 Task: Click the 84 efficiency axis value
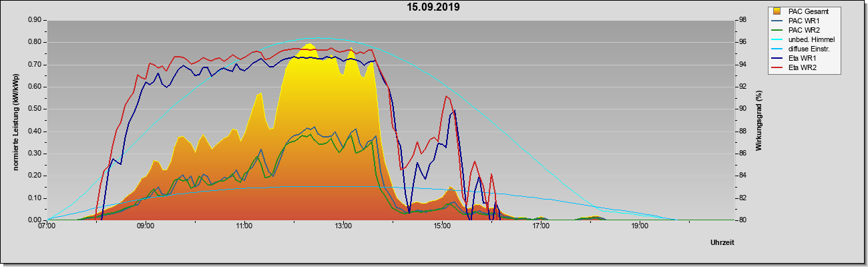[x=742, y=176]
